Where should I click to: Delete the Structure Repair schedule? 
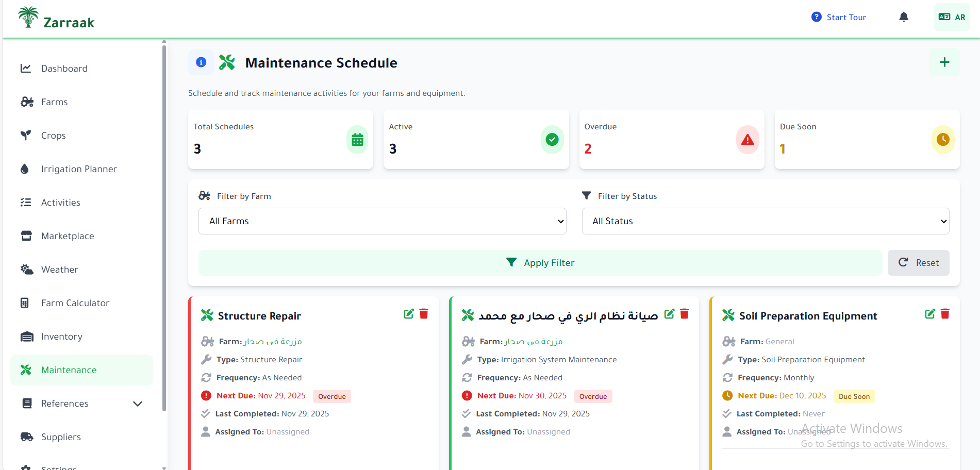coord(424,313)
